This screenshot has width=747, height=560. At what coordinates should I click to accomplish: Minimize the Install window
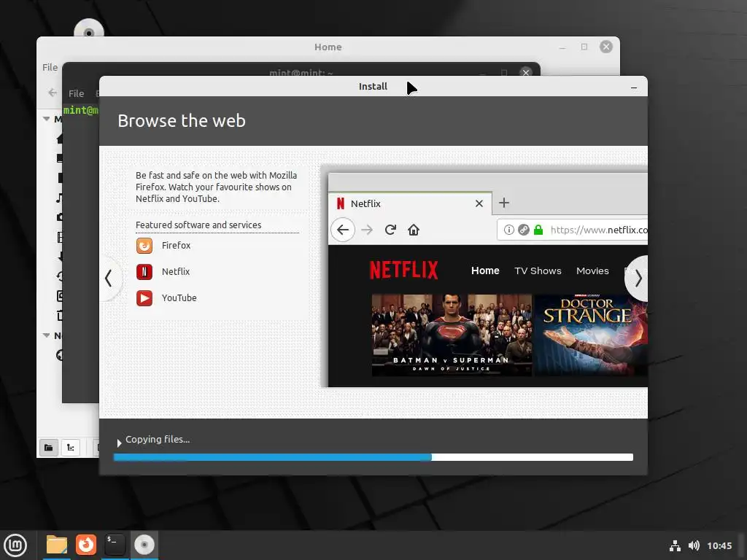pyautogui.click(x=634, y=87)
